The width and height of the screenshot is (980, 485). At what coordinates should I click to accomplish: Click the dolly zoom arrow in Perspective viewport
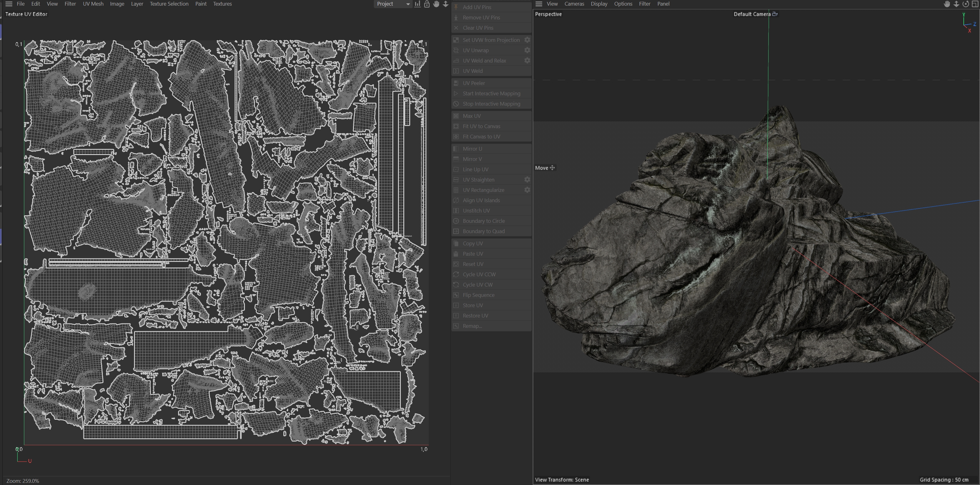pos(956,4)
